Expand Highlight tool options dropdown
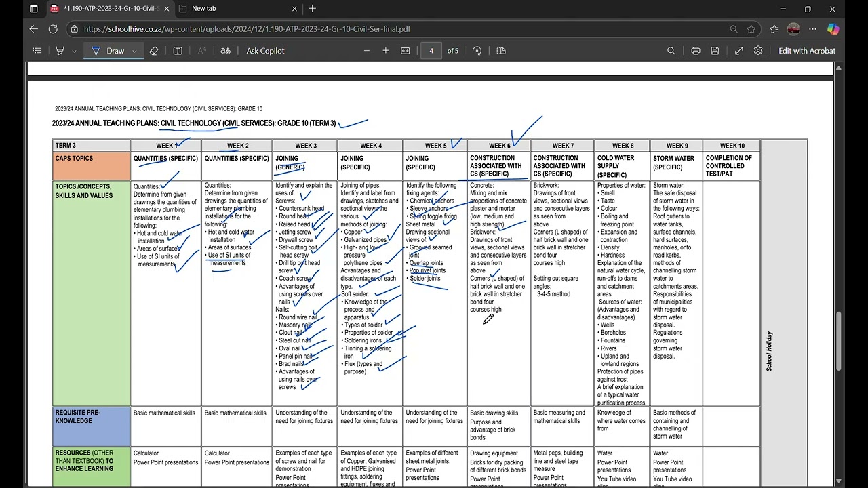The width and height of the screenshot is (868, 488). coord(73,51)
